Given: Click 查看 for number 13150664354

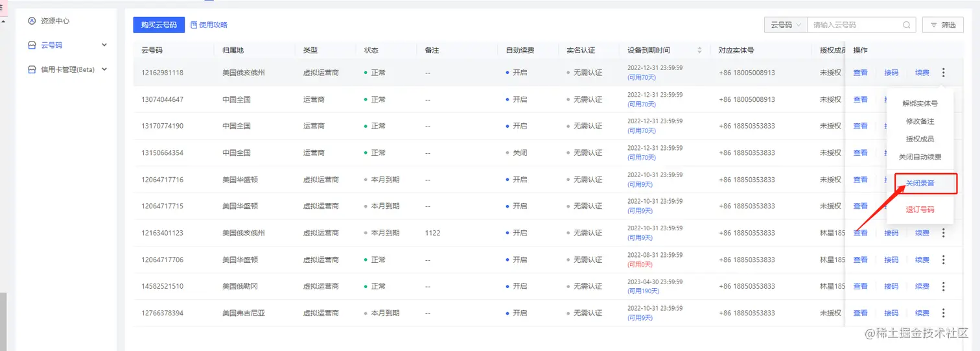Looking at the screenshot, I should [860, 152].
